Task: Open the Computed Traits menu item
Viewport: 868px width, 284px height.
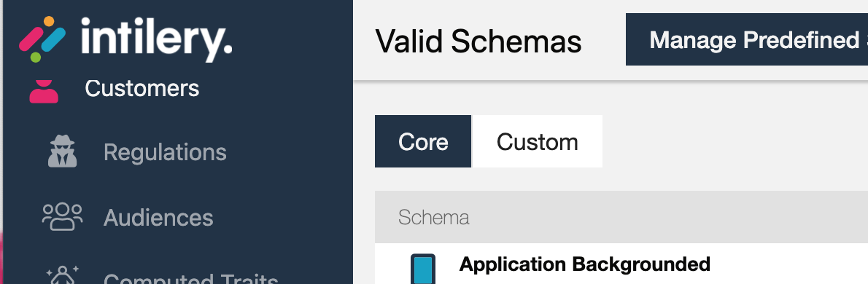Action: click(190, 278)
